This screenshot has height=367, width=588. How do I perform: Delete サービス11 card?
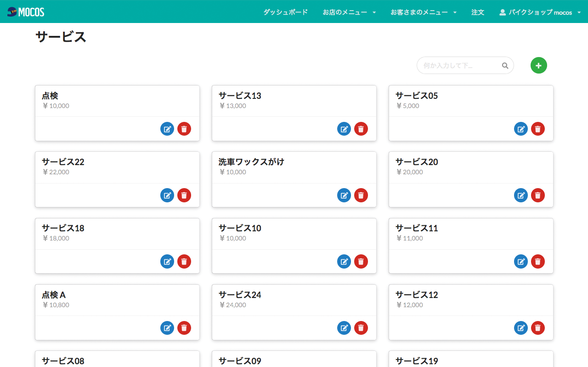coord(538,261)
